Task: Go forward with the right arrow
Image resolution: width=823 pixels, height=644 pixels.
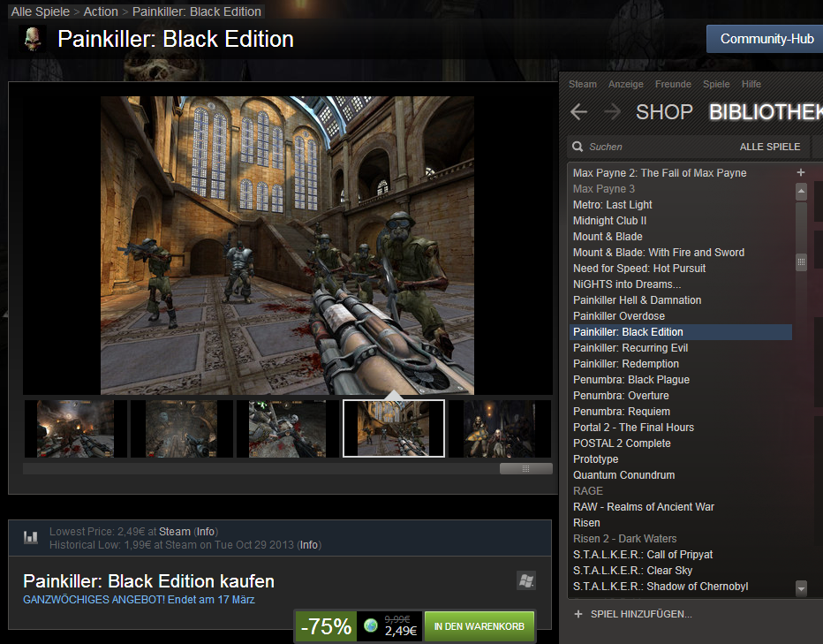Action: point(612,112)
